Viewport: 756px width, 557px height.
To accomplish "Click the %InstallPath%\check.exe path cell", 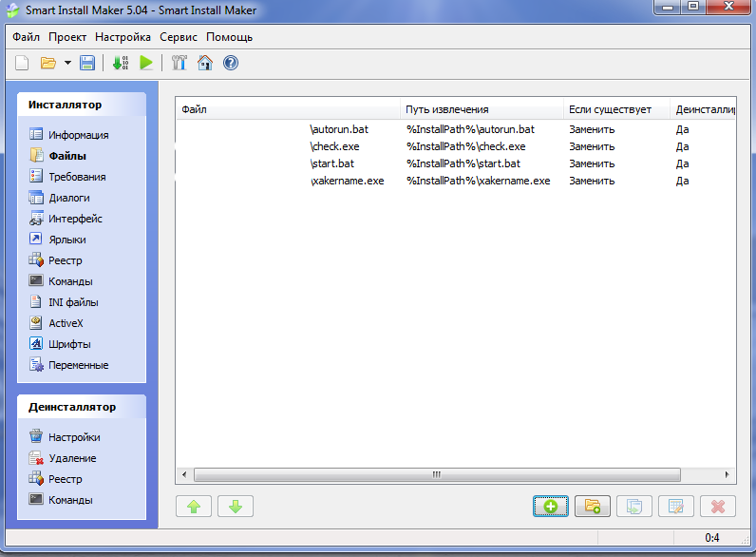I will coord(465,146).
